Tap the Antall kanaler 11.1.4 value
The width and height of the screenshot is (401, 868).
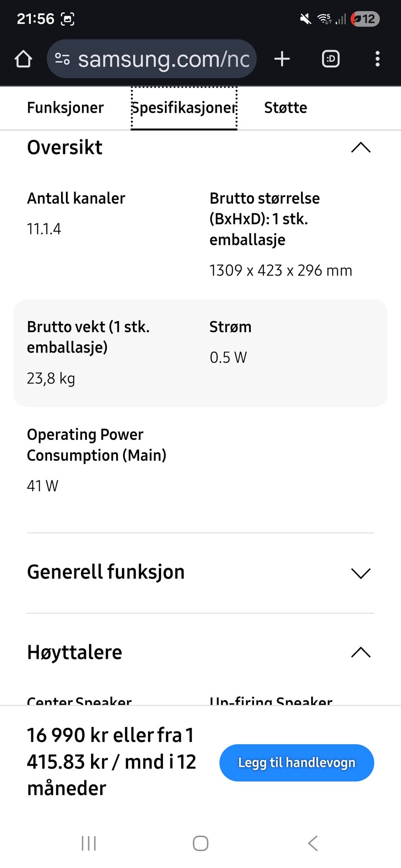pos(44,229)
